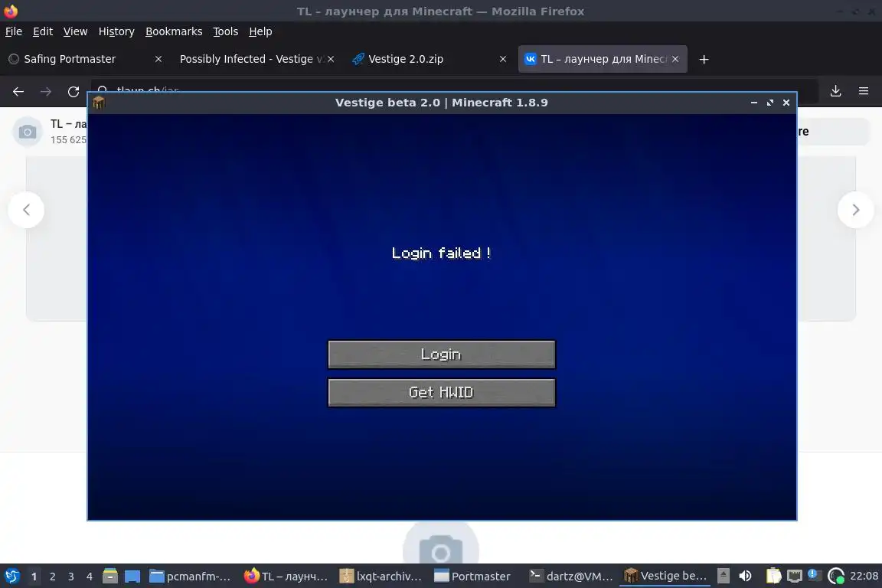Open the LXQt application menu in the taskbar
This screenshot has height=588, width=882.
[x=11, y=577]
